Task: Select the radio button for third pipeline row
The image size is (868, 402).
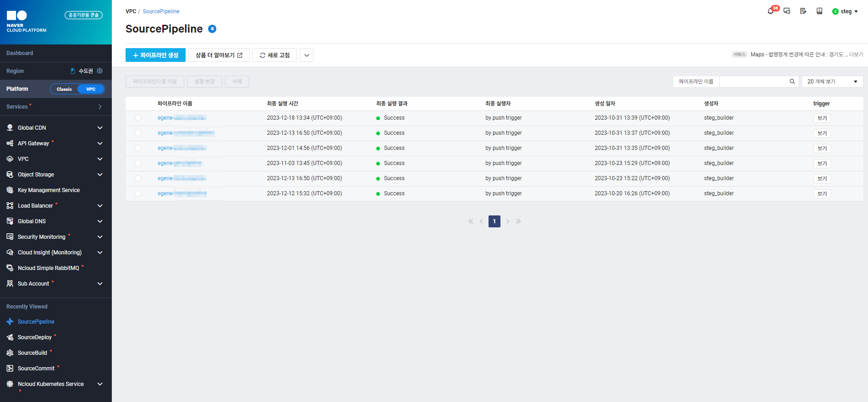Action: (x=138, y=148)
